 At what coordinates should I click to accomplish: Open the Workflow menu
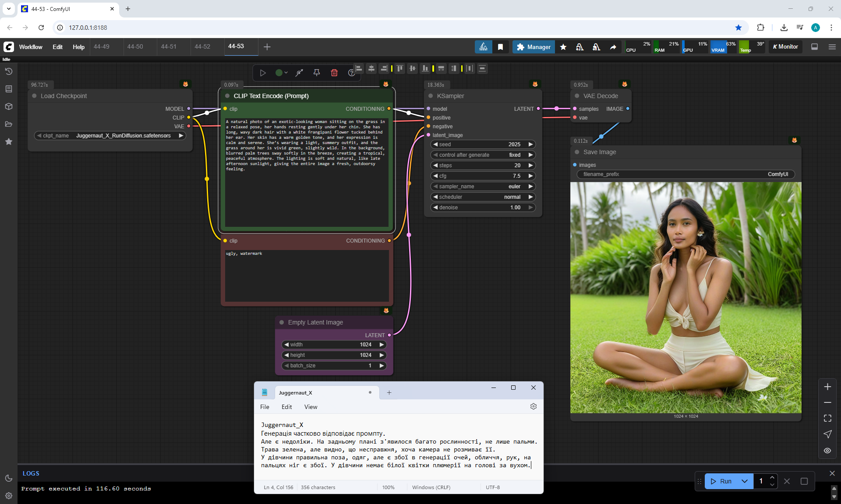click(31, 47)
